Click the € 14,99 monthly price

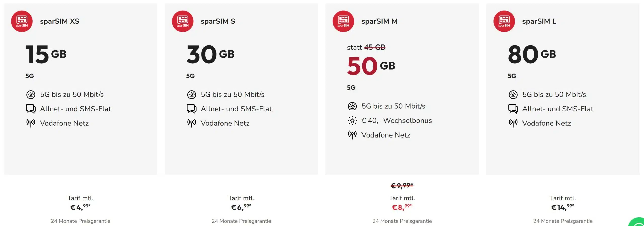click(562, 207)
